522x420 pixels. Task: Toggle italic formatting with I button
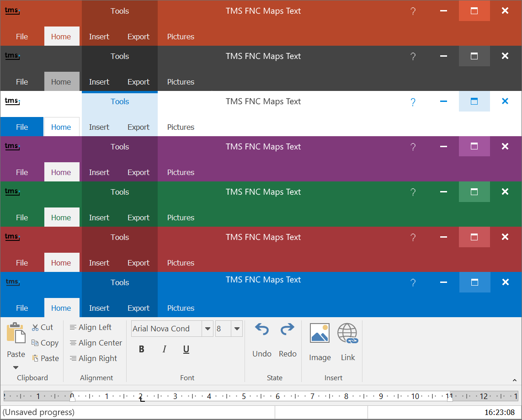point(164,350)
